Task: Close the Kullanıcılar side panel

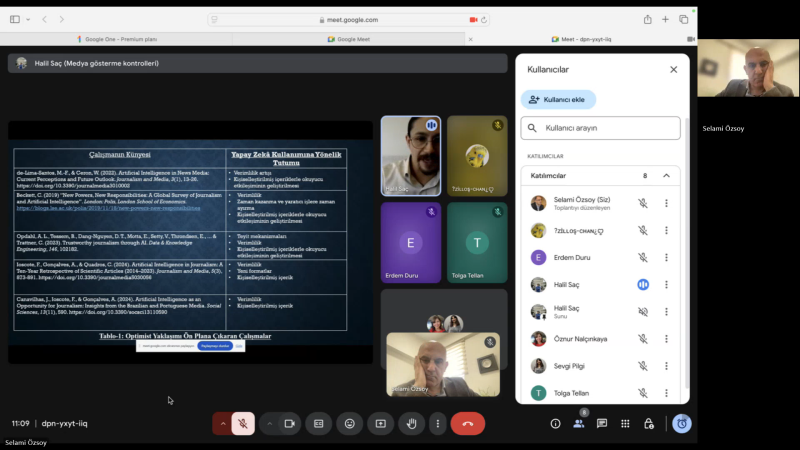Action: [x=673, y=69]
